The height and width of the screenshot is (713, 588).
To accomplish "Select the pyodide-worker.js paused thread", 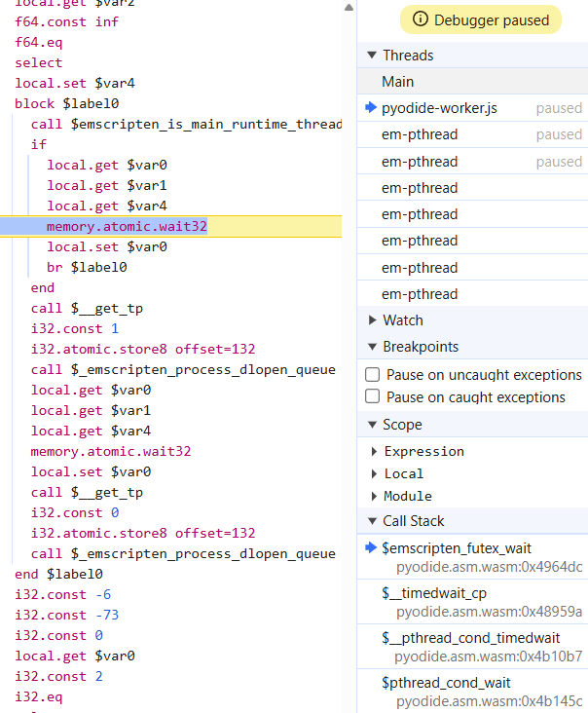I will pyautogui.click(x=439, y=108).
